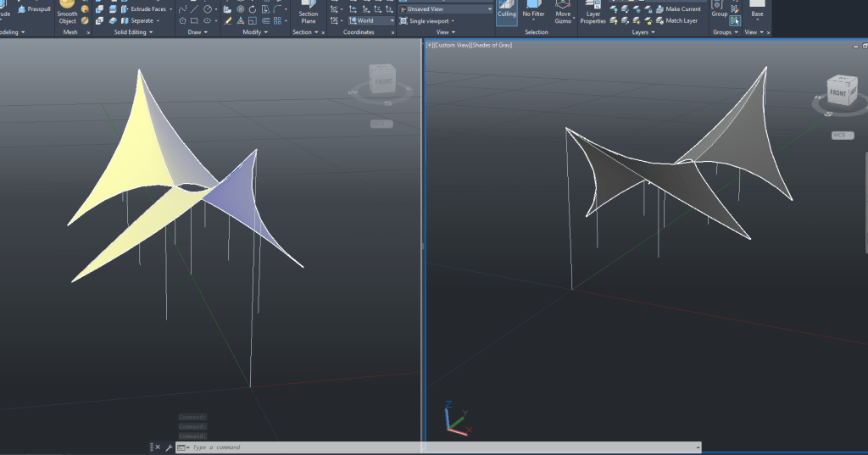Image resolution: width=868 pixels, height=455 pixels.
Task: Toggle the Culling selection option
Action: click(507, 11)
